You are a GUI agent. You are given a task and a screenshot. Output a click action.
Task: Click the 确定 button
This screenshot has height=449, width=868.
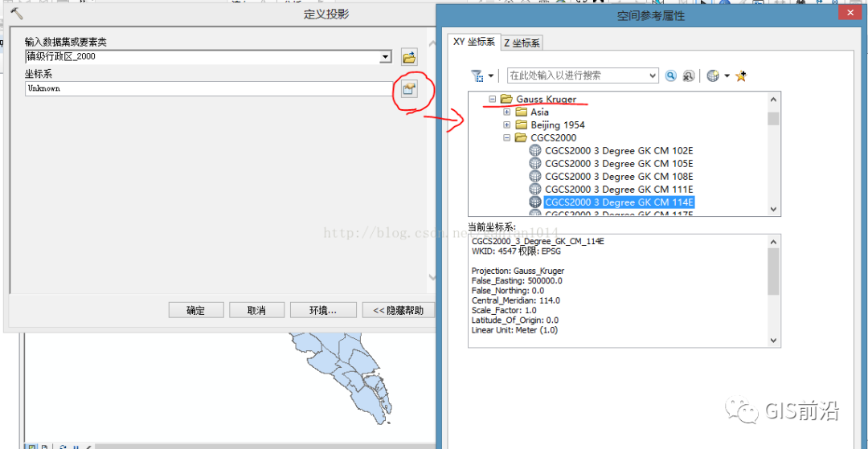pos(196,310)
